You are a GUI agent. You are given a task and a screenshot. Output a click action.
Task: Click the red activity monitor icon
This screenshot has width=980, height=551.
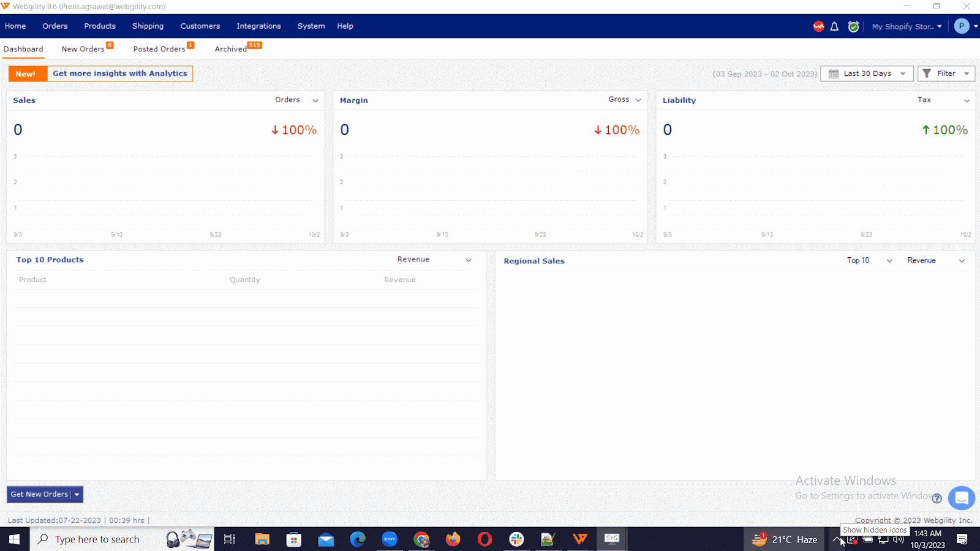[x=818, y=26]
